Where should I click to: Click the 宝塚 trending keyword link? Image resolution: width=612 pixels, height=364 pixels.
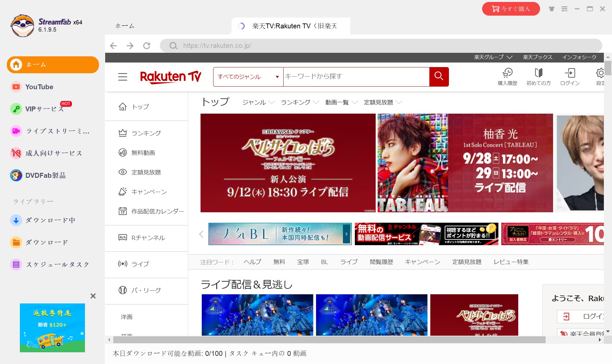(303, 262)
